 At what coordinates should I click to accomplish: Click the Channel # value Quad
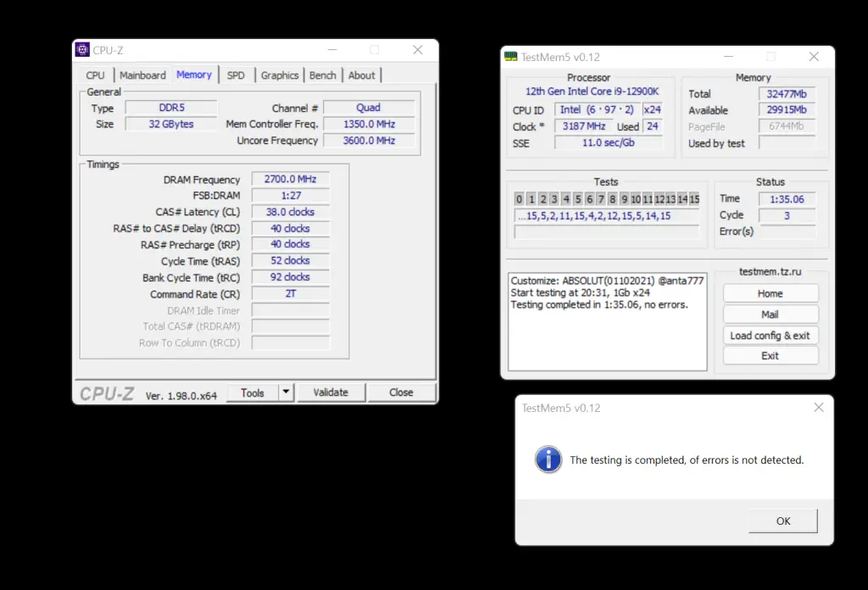pos(369,108)
